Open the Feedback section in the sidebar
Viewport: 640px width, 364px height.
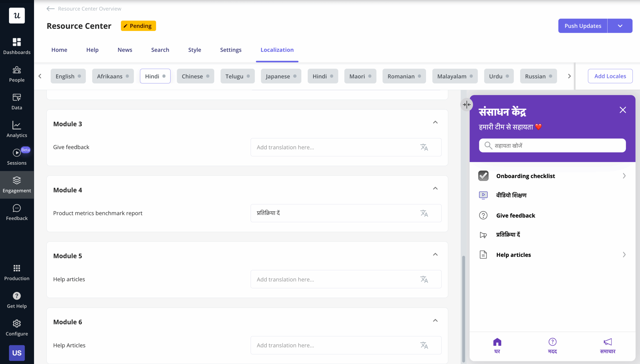(x=17, y=208)
